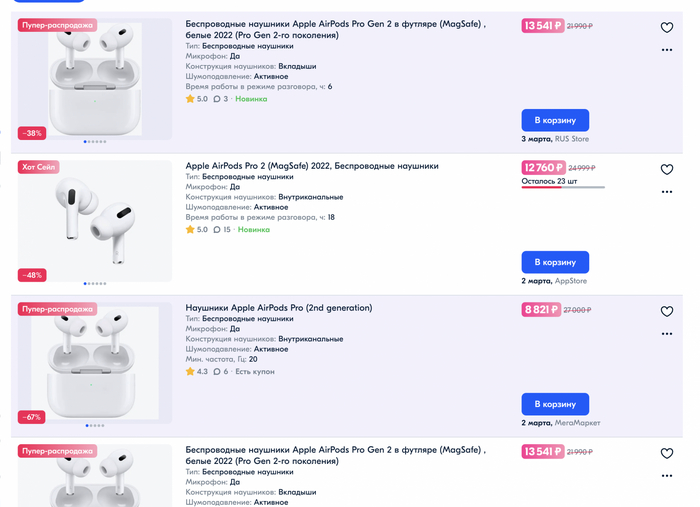
Task: Favorite the 12 760 ₽ AirPods listing
Action: 667,170
